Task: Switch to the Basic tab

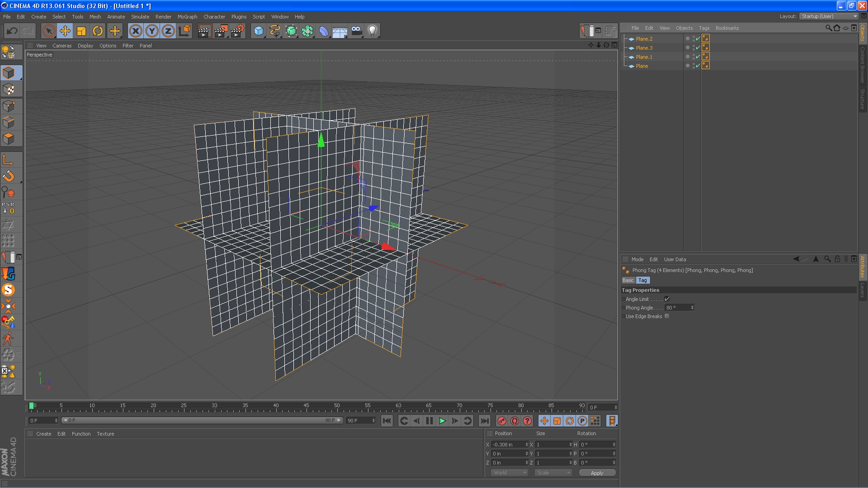Action: [628, 280]
